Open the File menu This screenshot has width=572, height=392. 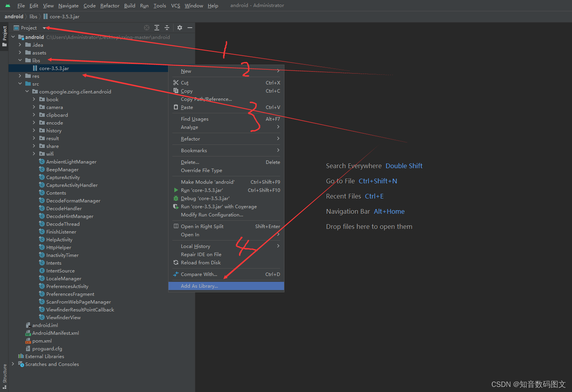(21, 5)
